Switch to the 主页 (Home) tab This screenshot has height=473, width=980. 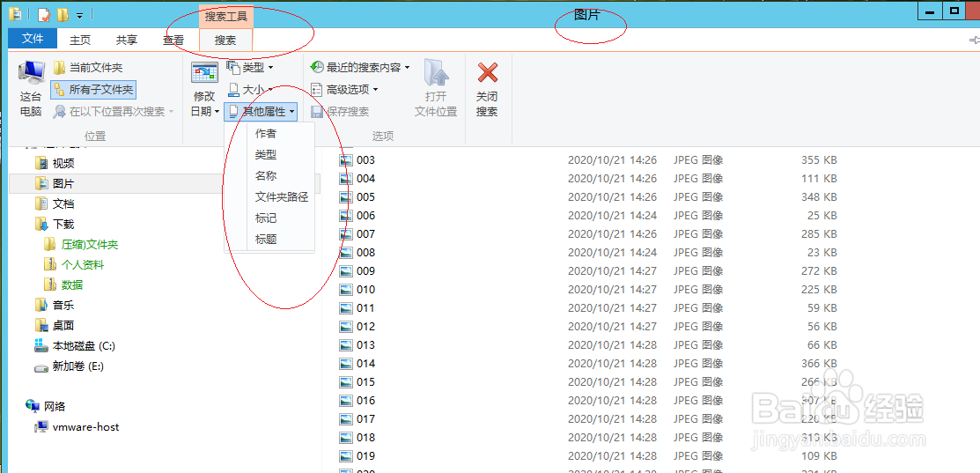80,40
